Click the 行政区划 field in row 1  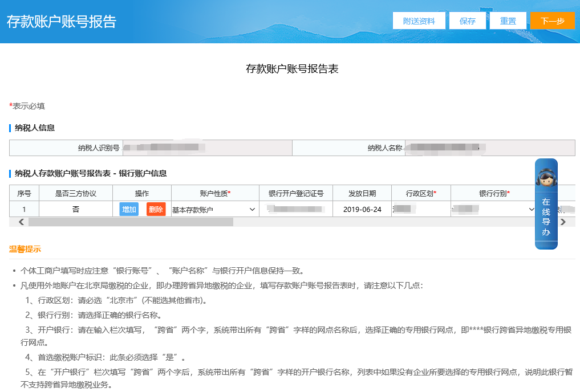pos(420,209)
